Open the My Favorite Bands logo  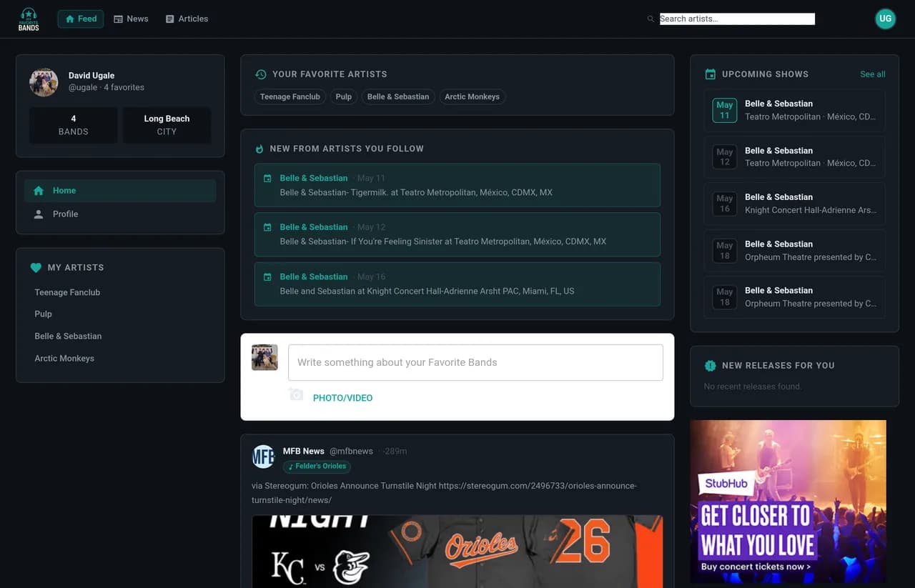pyautogui.click(x=29, y=19)
